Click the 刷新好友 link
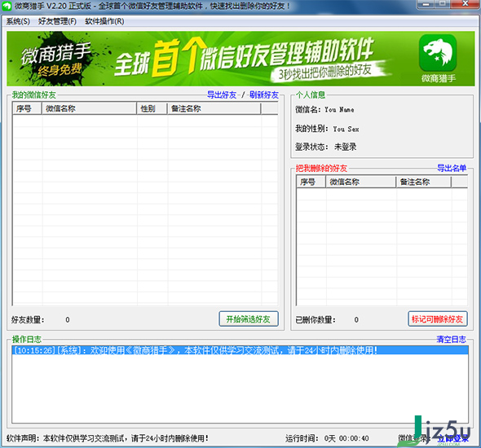Viewport: 481px width, 448px height. point(264,94)
